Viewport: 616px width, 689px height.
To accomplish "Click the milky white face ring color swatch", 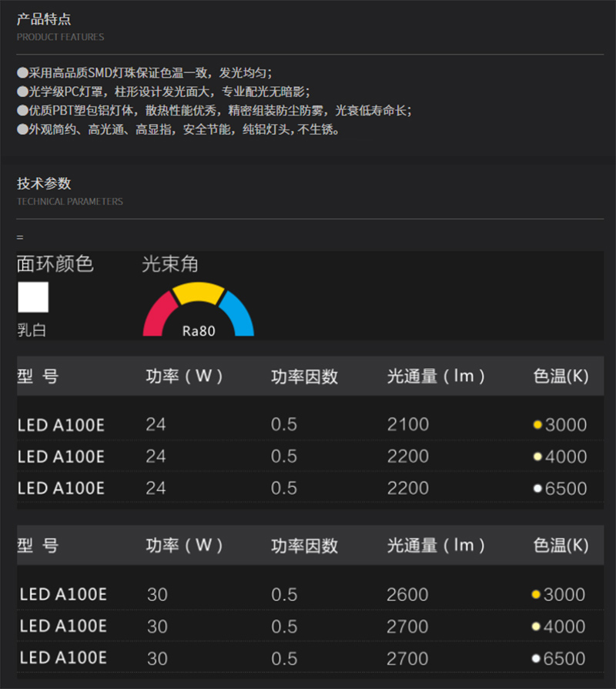I will 33,297.
